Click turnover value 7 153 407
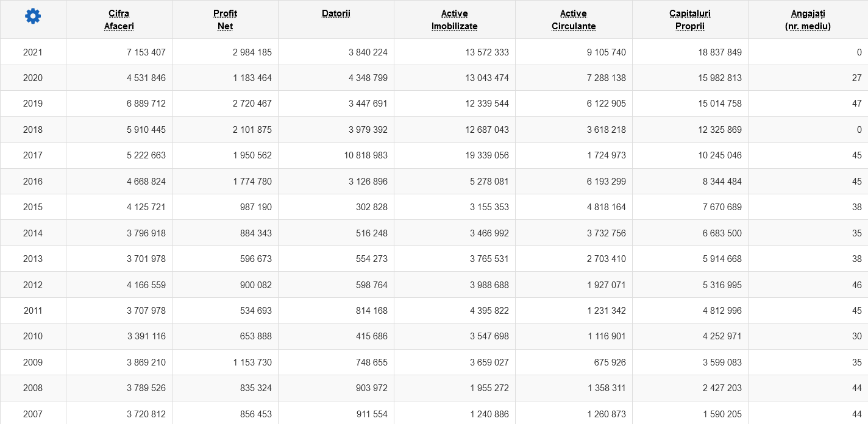 [146, 52]
